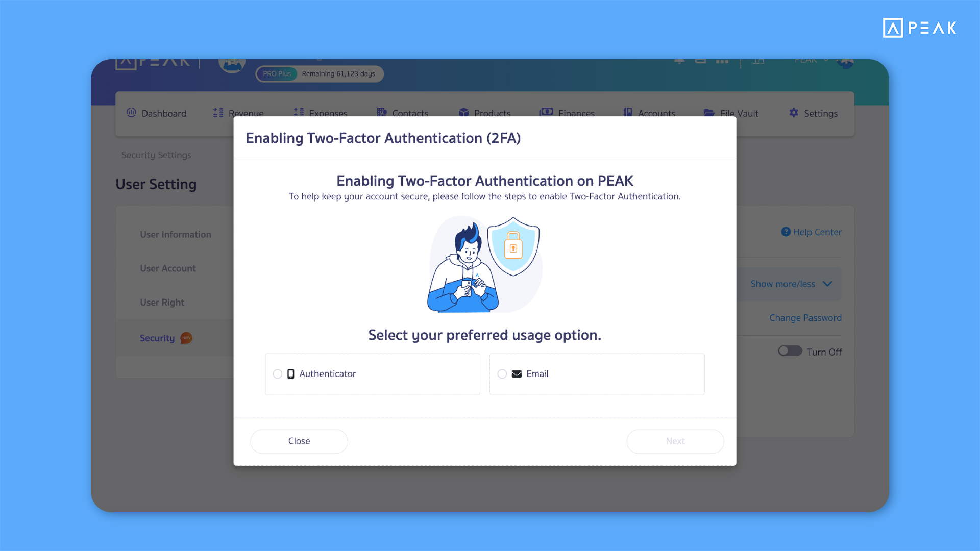This screenshot has height=551, width=980.
Task: Click the Accounts book icon
Action: (x=628, y=113)
